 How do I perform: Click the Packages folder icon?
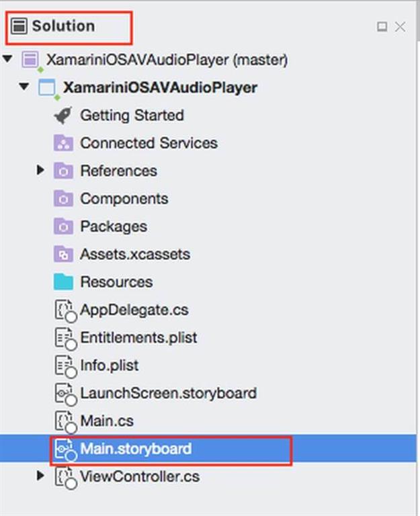(x=63, y=226)
